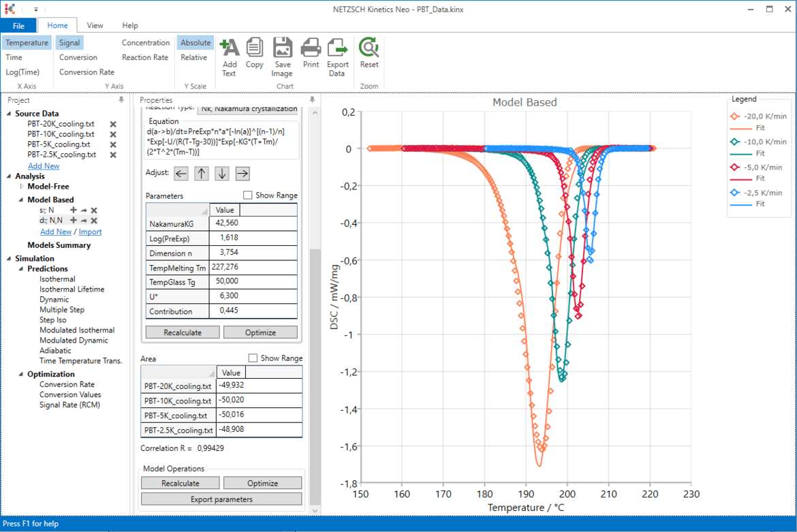Viewport: 797px width, 532px height.
Task: Select Isothermal Lifetime prediction
Action: pyautogui.click(x=72, y=289)
